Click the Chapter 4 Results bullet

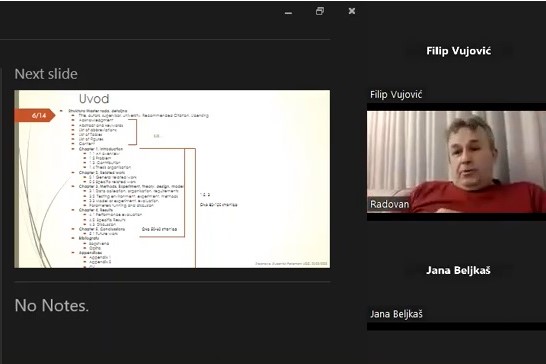pyautogui.click(x=96, y=210)
